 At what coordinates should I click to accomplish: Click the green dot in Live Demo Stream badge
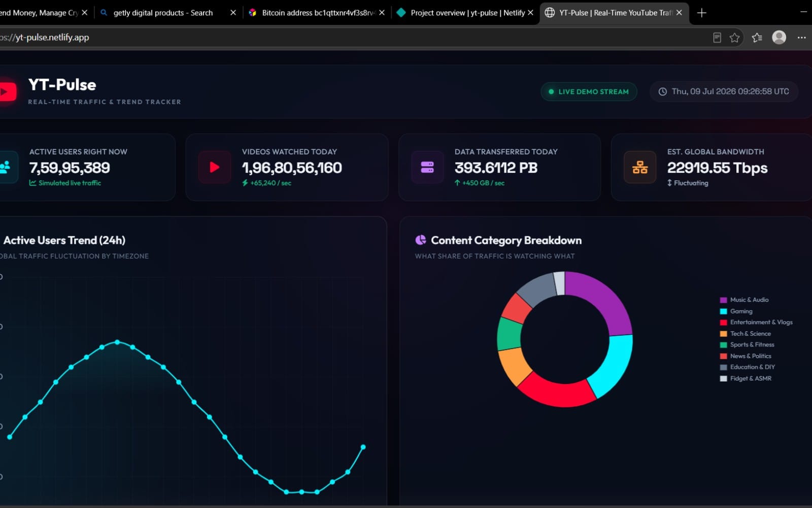pyautogui.click(x=551, y=92)
